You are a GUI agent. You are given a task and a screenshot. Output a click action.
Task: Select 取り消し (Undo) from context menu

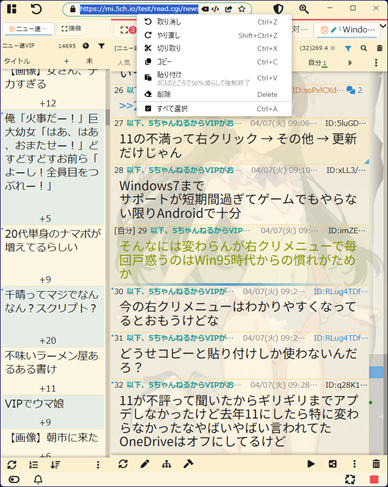pyautogui.click(x=214, y=22)
